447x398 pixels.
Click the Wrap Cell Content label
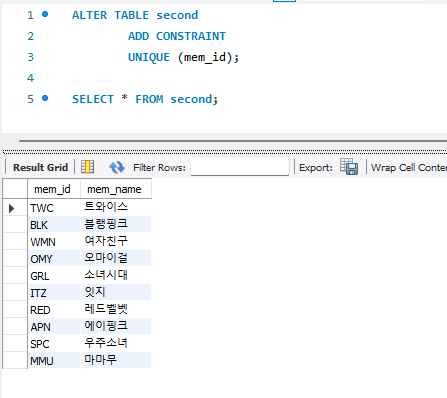409,167
